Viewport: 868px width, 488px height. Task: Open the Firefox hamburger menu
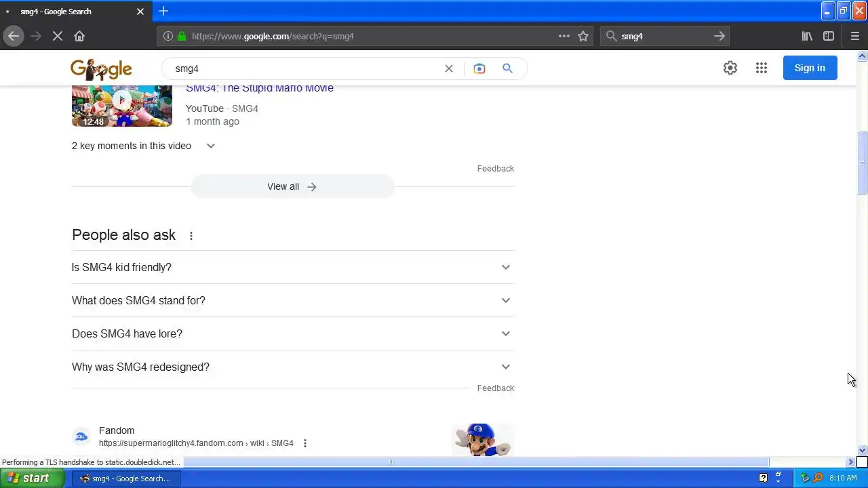coord(854,36)
